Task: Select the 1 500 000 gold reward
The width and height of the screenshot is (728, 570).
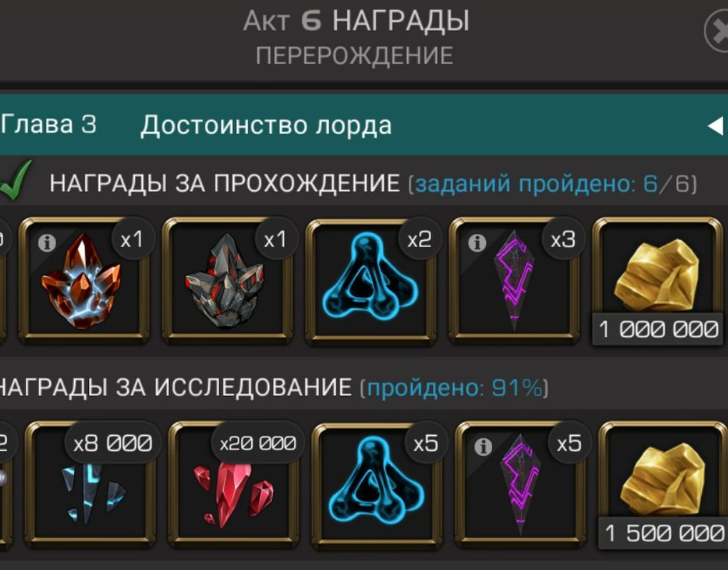Action: (x=663, y=484)
